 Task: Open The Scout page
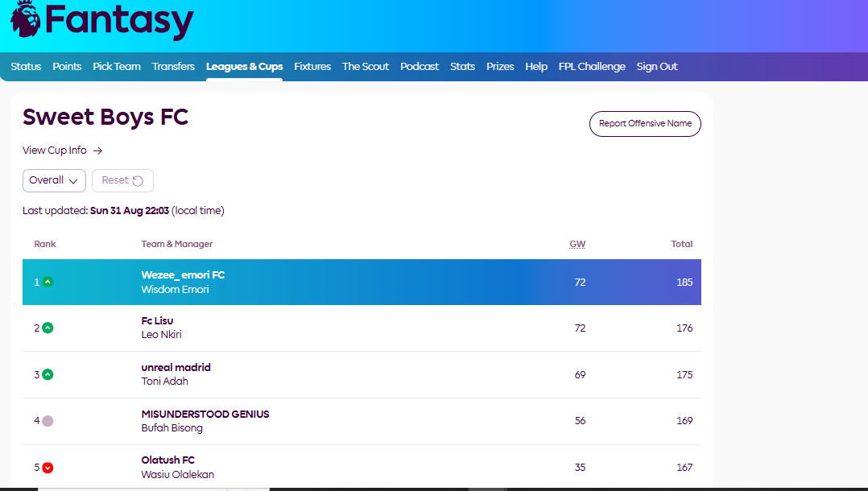(x=366, y=67)
